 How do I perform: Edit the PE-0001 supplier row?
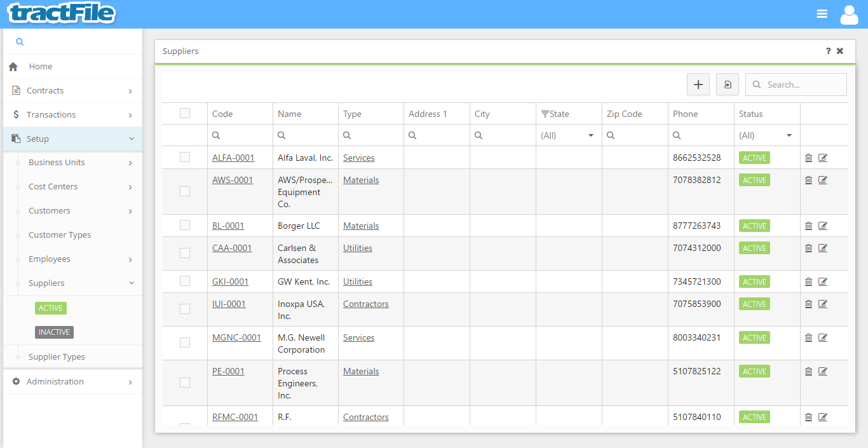pos(823,371)
